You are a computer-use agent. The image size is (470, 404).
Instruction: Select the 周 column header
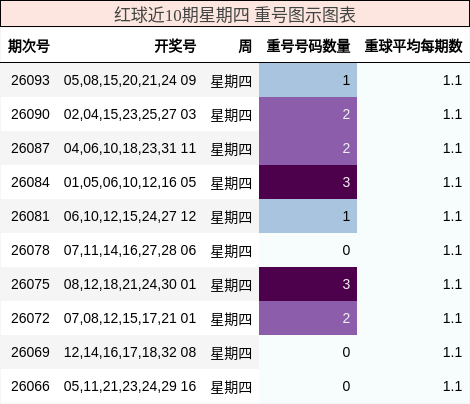point(245,46)
